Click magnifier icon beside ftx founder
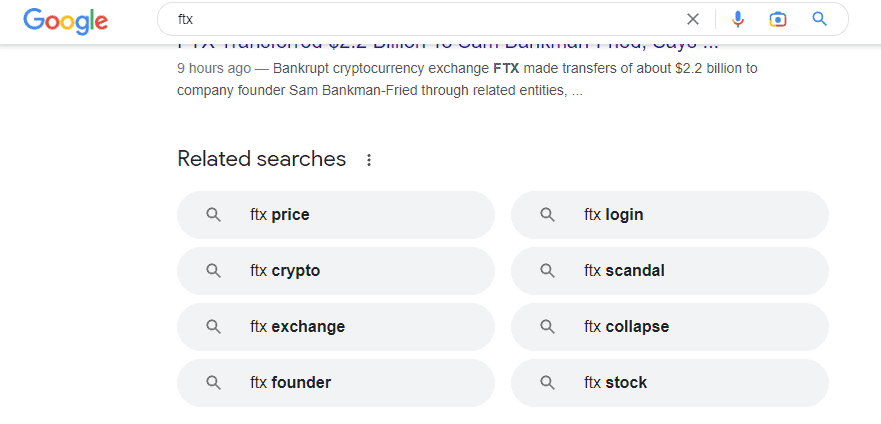The image size is (881, 424). point(214,383)
